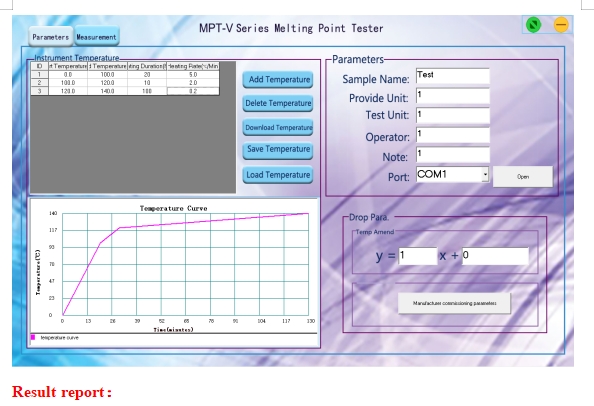The width and height of the screenshot is (594, 406).
Task: Click the Operator input field
Action: 453,135
